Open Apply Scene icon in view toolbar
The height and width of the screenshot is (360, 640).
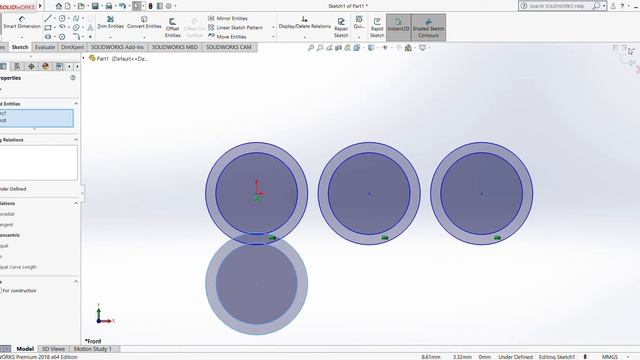(408, 48)
